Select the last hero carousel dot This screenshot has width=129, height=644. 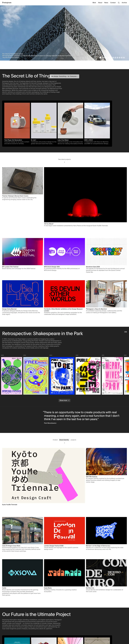point(124,58)
